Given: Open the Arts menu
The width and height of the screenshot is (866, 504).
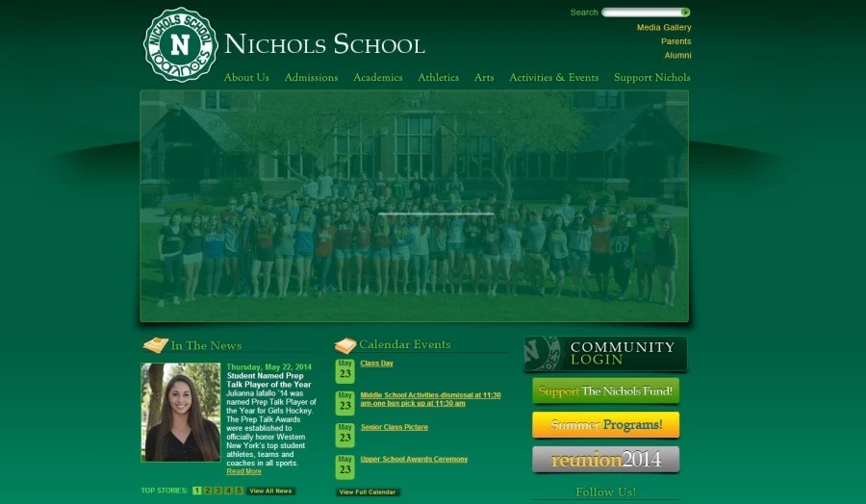Looking at the screenshot, I should pos(484,77).
